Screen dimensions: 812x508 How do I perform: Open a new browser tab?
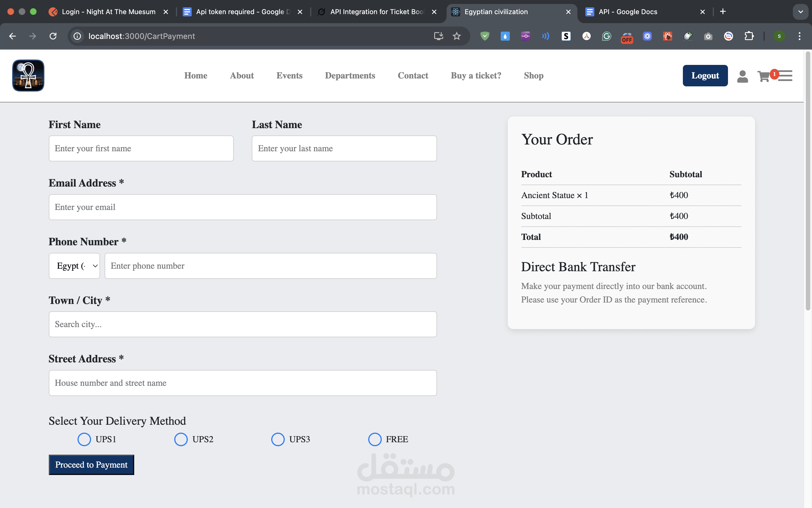723,12
